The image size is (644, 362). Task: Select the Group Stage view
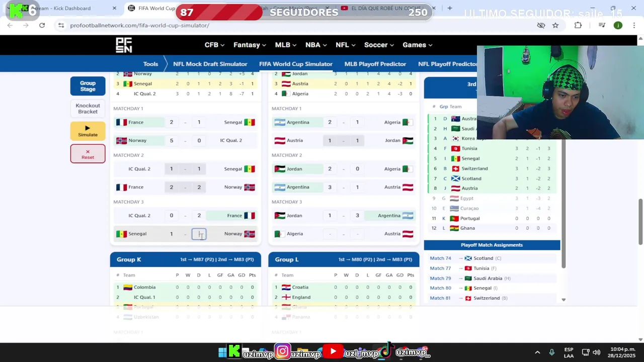tap(88, 86)
